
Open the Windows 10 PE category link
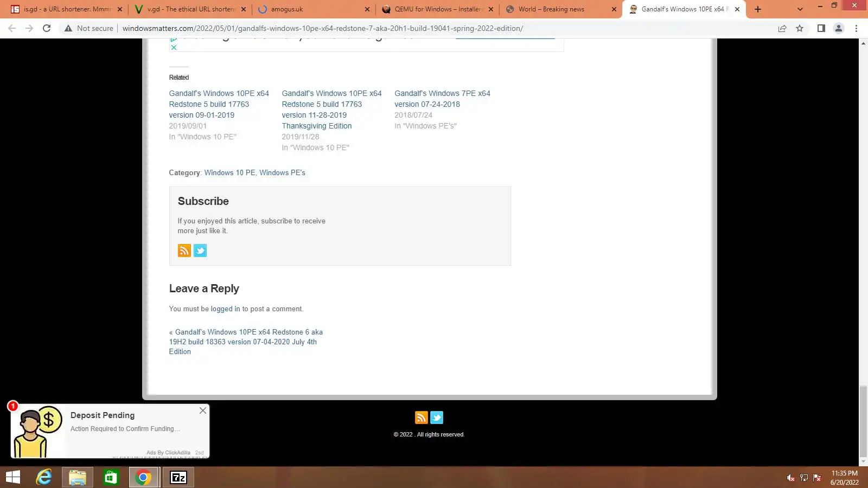229,172
